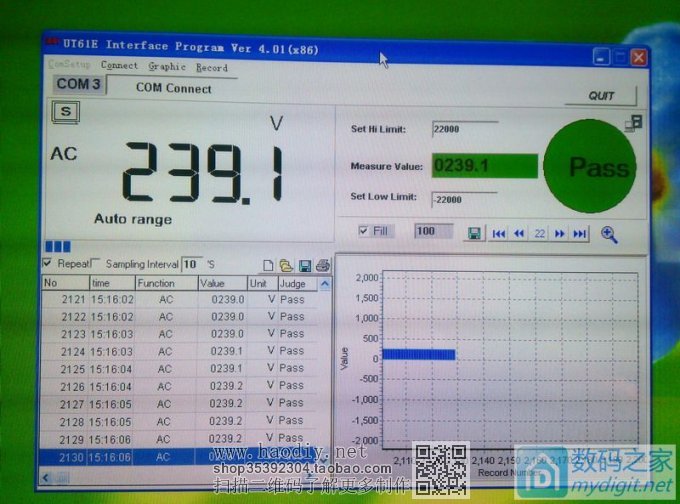680x504 pixels.
Task: Click the Set Hi Limit input field
Action: 464,129
